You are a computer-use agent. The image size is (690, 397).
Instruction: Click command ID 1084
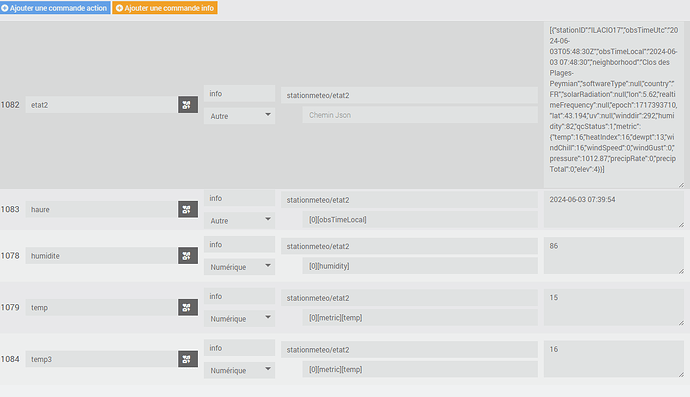click(x=10, y=359)
